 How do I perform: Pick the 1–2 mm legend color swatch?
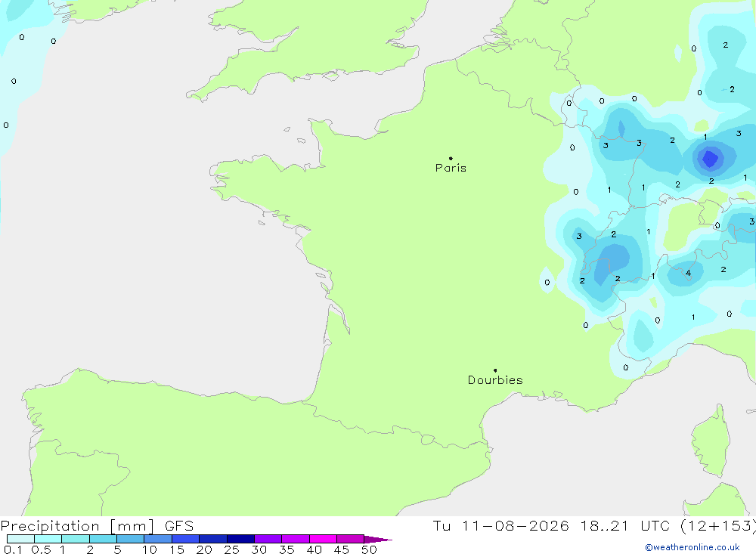click(75, 539)
